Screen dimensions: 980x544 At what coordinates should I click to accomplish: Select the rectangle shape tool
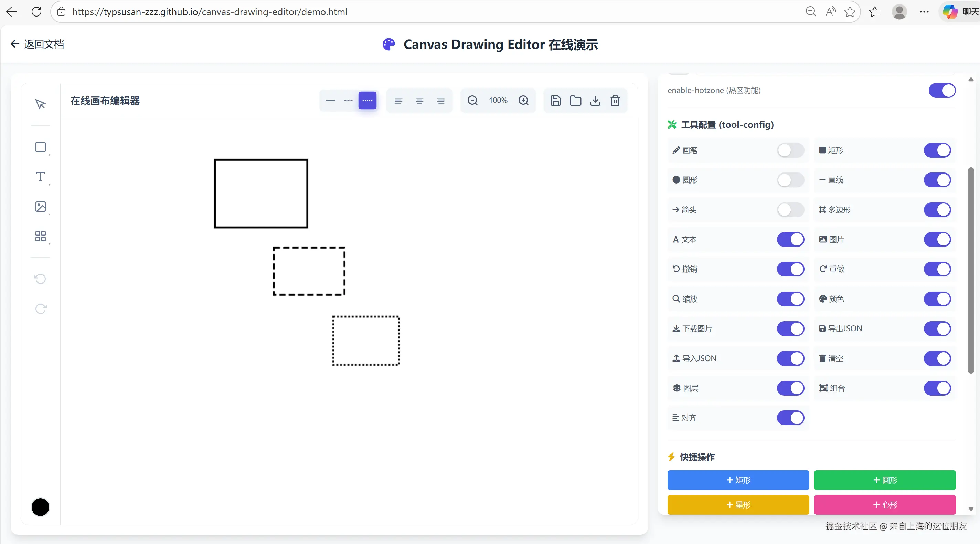click(40, 147)
